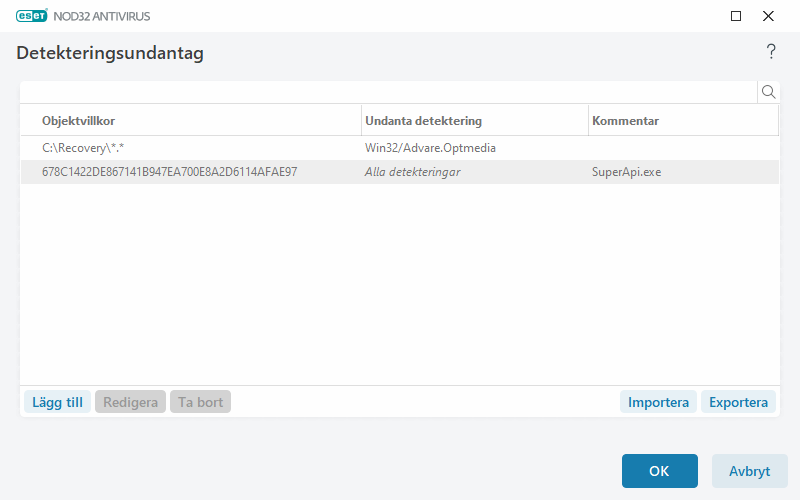The height and width of the screenshot is (500, 800).
Task: Click the Ta bort button
Action: pos(200,403)
